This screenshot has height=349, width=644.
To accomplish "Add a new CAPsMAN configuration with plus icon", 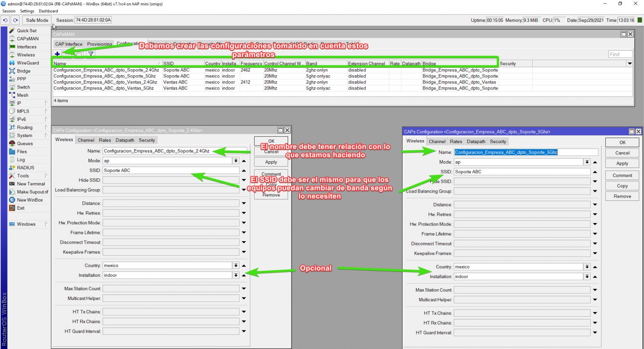I will coord(57,54).
